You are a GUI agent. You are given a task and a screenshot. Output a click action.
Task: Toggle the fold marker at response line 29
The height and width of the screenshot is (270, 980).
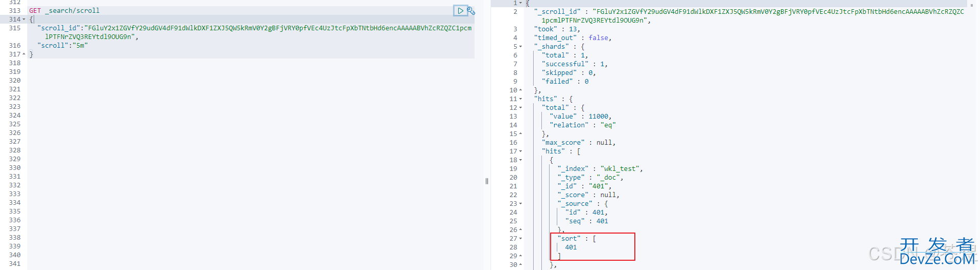(x=521, y=256)
